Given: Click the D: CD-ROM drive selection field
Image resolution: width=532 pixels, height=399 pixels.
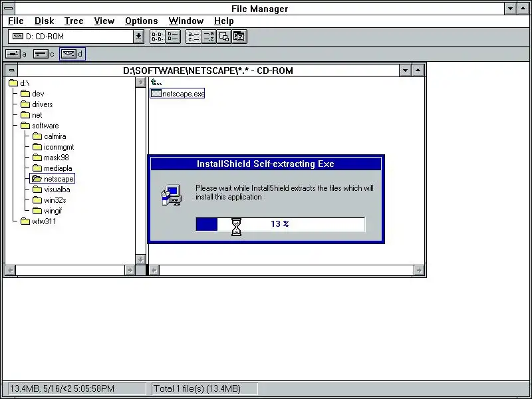Looking at the screenshot, I should [x=71, y=37].
